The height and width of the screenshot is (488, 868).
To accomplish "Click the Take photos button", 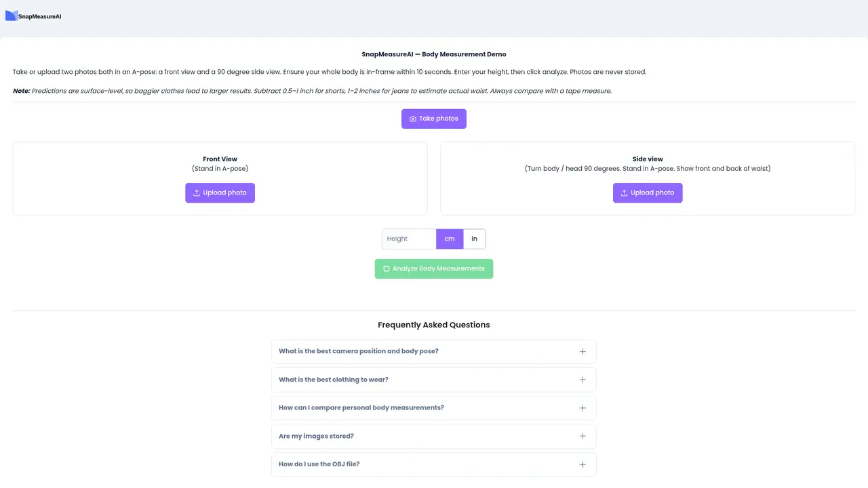I will [434, 119].
